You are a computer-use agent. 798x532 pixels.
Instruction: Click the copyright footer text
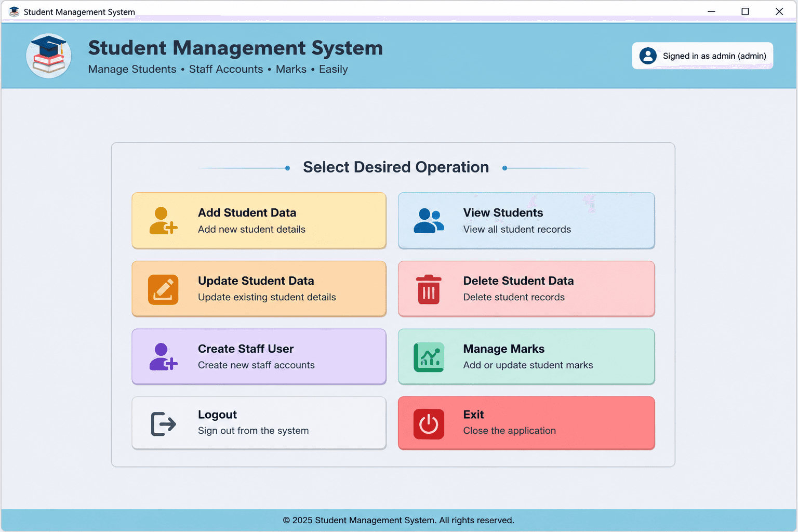pos(398,520)
